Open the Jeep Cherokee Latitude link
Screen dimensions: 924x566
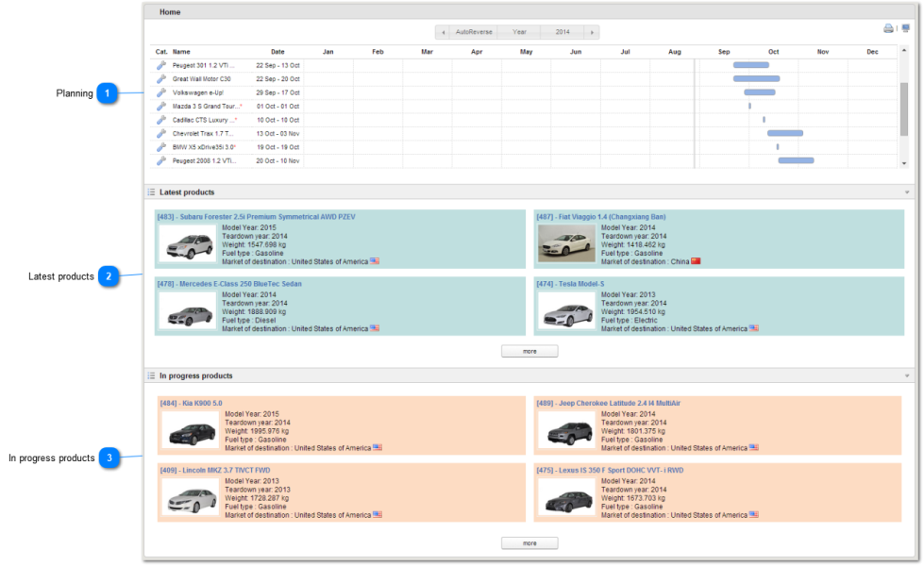(x=608, y=404)
